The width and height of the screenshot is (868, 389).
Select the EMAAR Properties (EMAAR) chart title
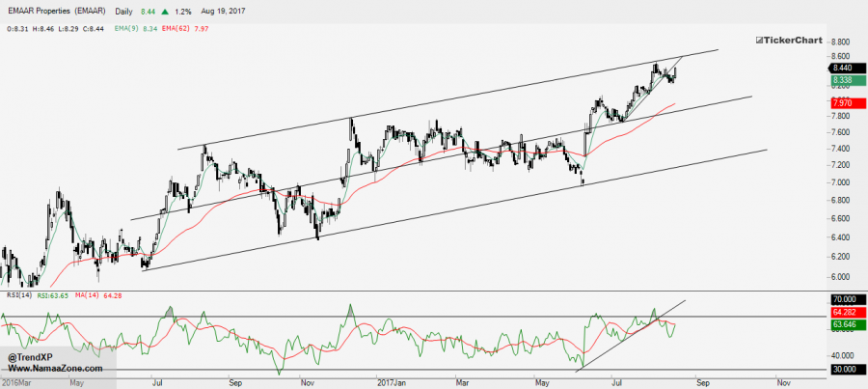click(x=57, y=11)
